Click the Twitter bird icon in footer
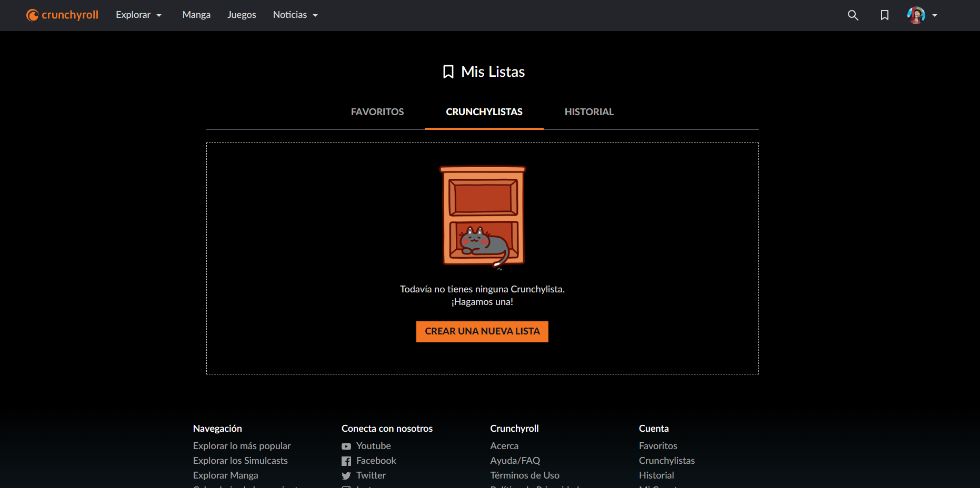The height and width of the screenshot is (488, 980). click(x=346, y=476)
